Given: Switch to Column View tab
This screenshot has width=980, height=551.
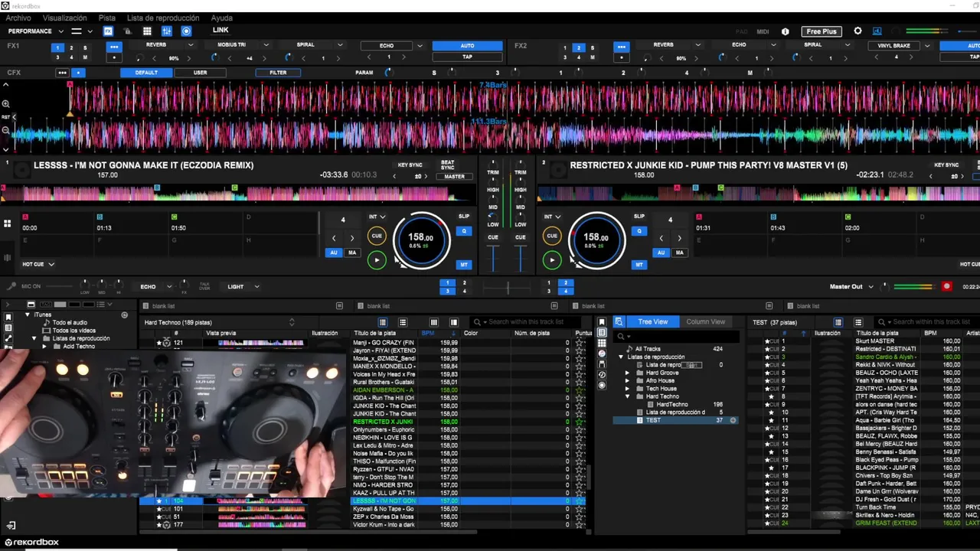Looking at the screenshot, I should pyautogui.click(x=705, y=322).
